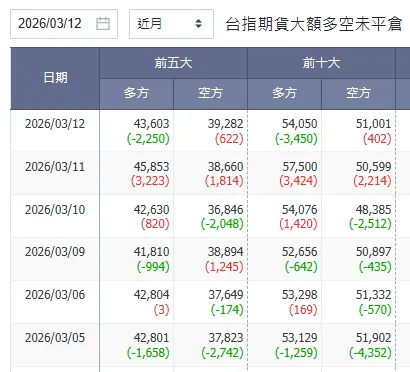Image resolution: width=410 pixels, height=372 pixels.
Task: Click the value 54,076
Action: [x=300, y=210]
